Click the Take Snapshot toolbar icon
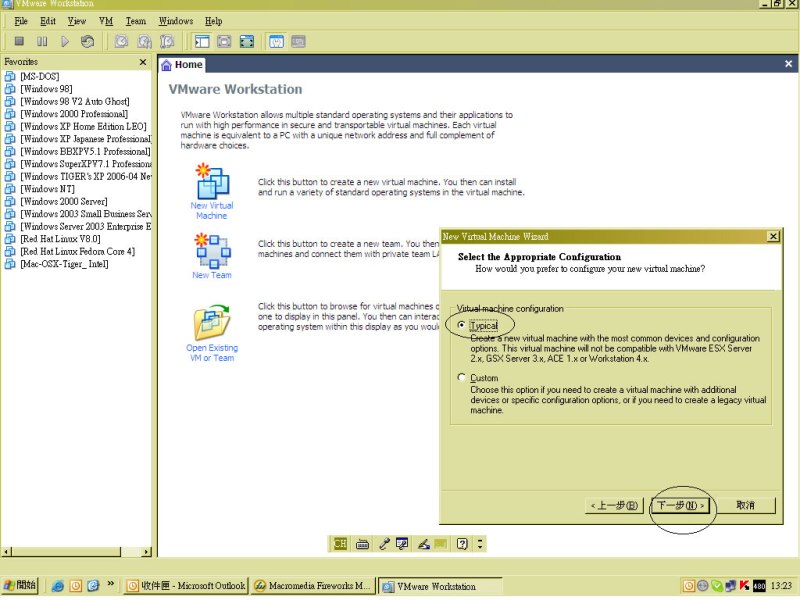This screenshot has height=600, width=800. pyautogui.click(x=121, y=41)
